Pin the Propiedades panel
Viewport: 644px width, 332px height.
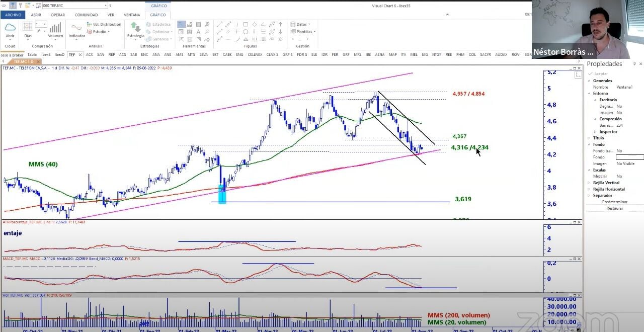pos(634,64)
